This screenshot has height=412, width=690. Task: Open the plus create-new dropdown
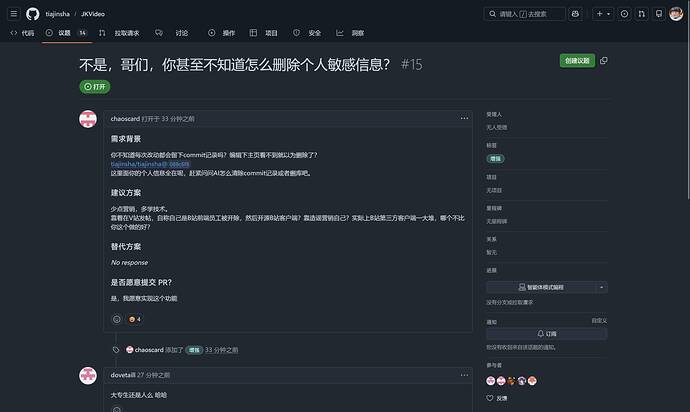coord(602,14)
